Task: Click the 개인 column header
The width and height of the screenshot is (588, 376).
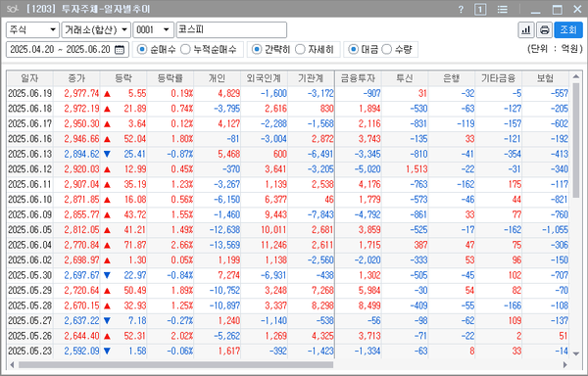Action: click(x=218, y=78)
